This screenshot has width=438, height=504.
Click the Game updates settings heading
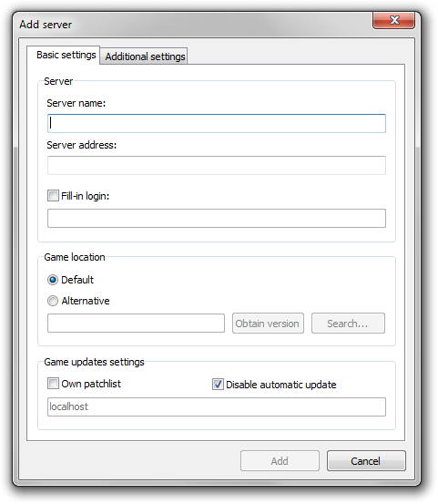(94, 362)
